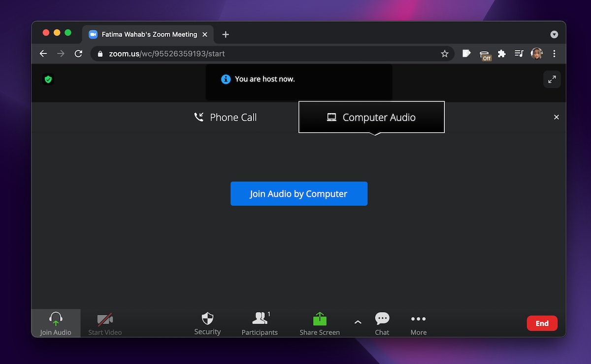
Task: Click the note tag extension icon
Action: pyautogui.click(x=466, y=54)
